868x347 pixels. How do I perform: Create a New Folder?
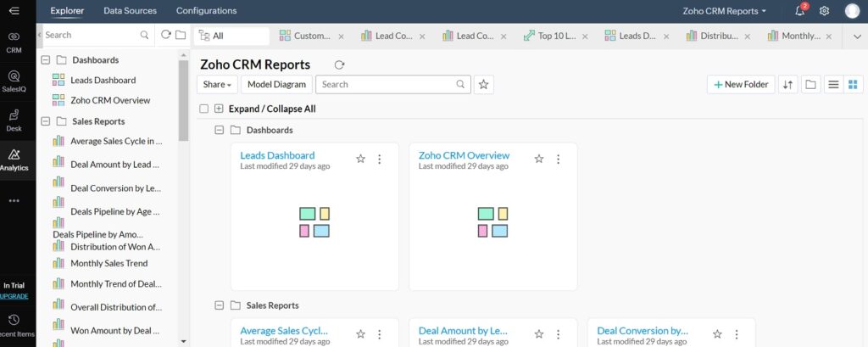pos(741,84)
